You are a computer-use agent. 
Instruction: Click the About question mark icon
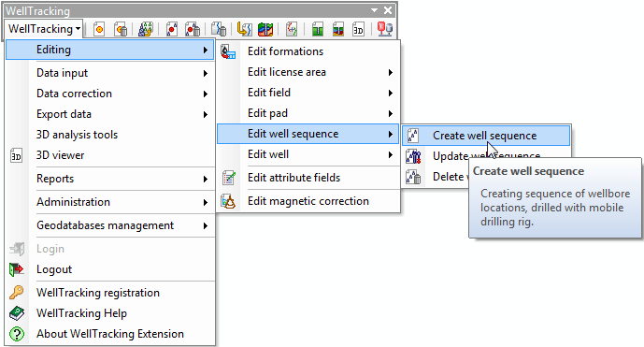pyautogui.click(x=17, y=334)
